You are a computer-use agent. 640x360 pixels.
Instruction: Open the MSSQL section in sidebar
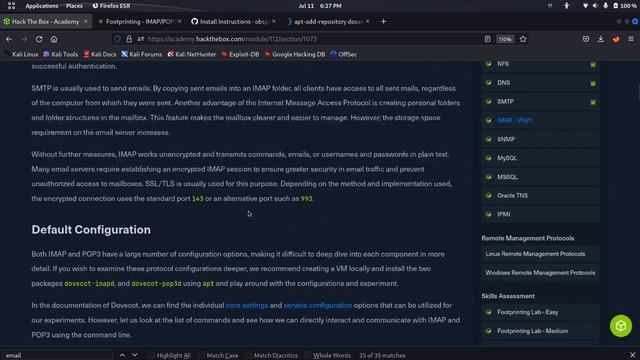click(540, 177)
